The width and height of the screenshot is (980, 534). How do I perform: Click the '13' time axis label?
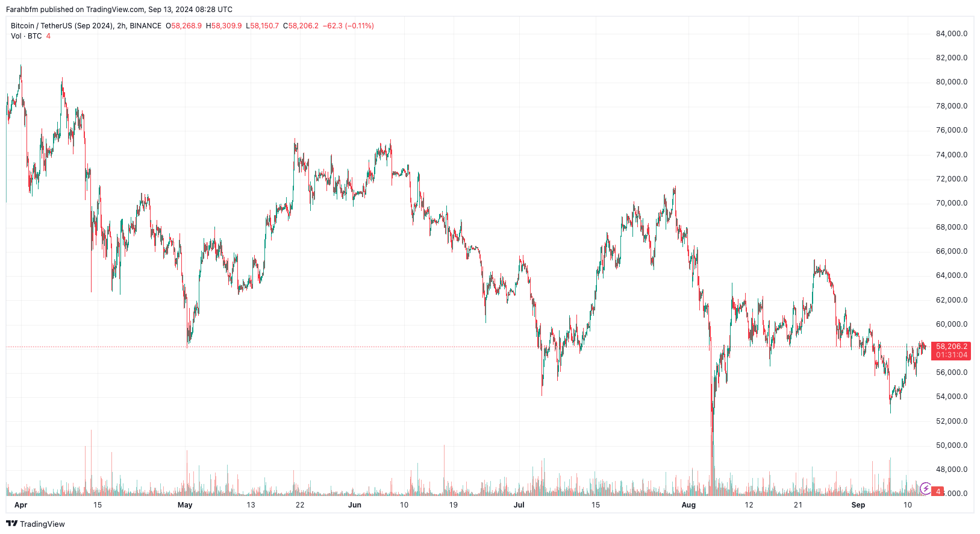pos(251,505)
